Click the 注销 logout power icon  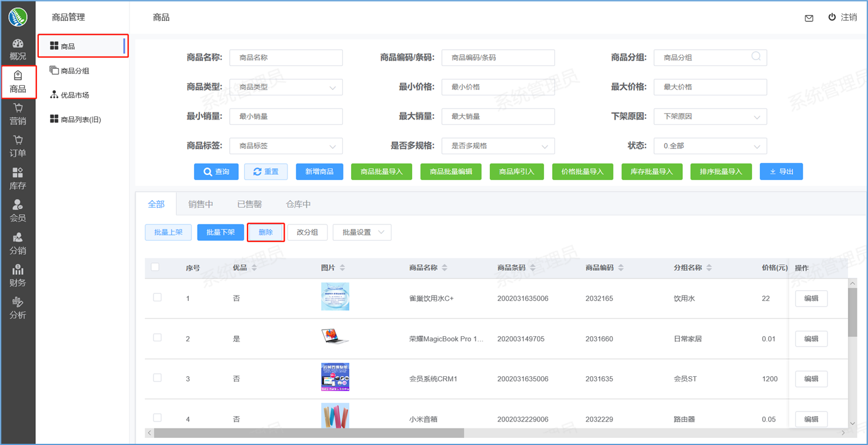[832, 17]
